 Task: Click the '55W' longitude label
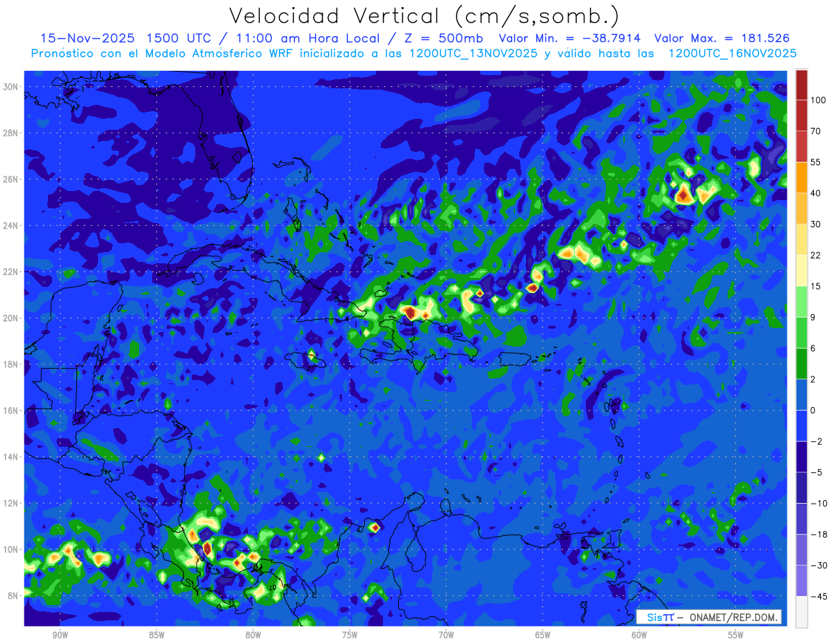click(736, 635)
